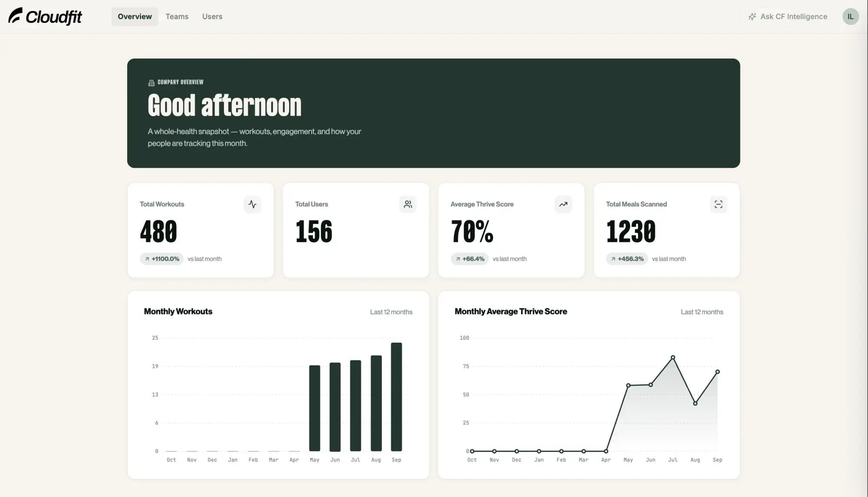Click the Average Thrive Score card label
Viewport: 868px width, 497px height.
(482, 204)
